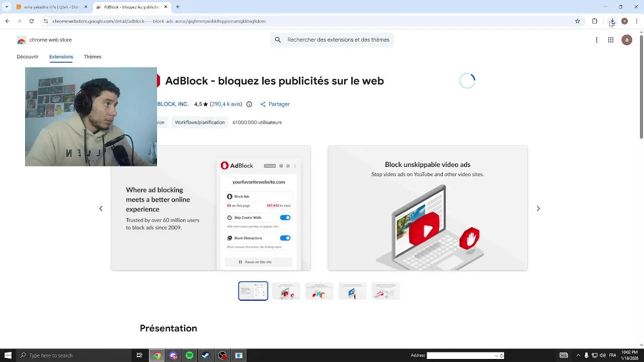
Task: Go back with the browser back arrow
Action: click(7, 21)
